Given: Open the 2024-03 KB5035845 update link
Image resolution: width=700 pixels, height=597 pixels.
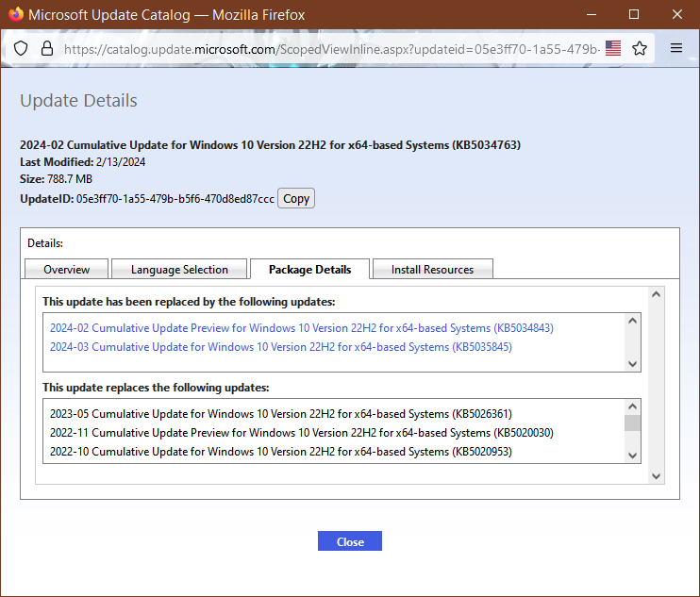Looking at the screenshot, I should (x=281, y=347).
